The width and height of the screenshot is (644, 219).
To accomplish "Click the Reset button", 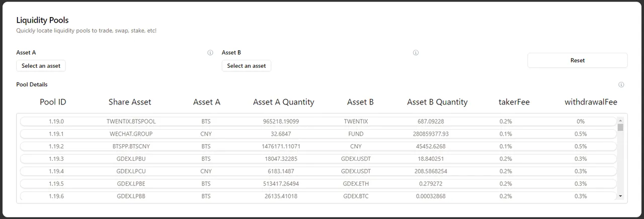I will [x=578, y=60].
